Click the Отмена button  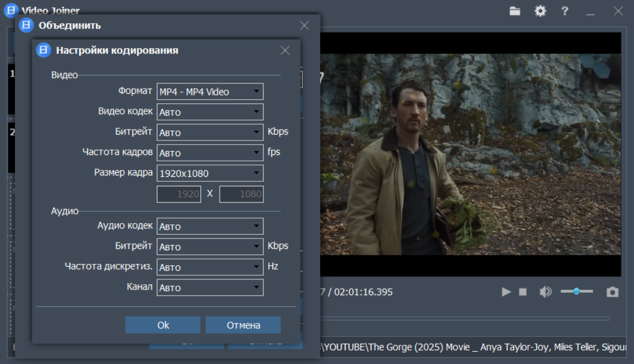click(243, 325)
